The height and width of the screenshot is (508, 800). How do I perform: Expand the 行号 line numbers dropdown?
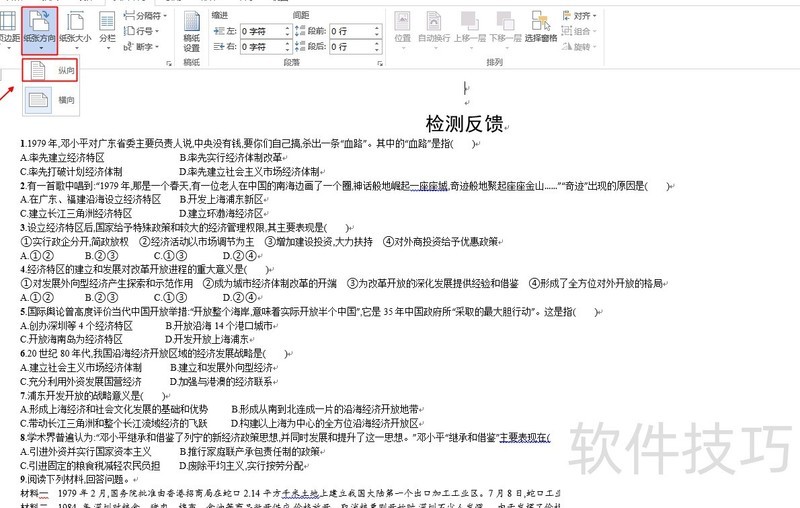(x=145, y=31)
